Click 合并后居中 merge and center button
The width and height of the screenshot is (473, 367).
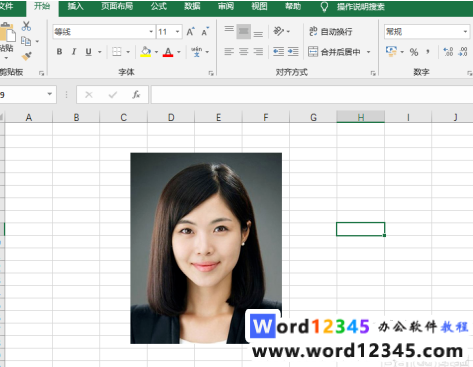pyautogui.click(x=334, y=52)
